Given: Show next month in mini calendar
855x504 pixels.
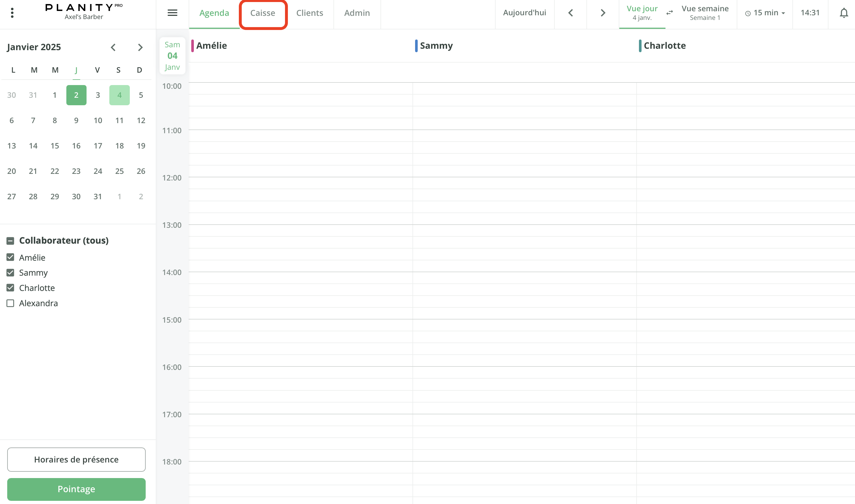Looking at the screenshot, I should (140, 47).
